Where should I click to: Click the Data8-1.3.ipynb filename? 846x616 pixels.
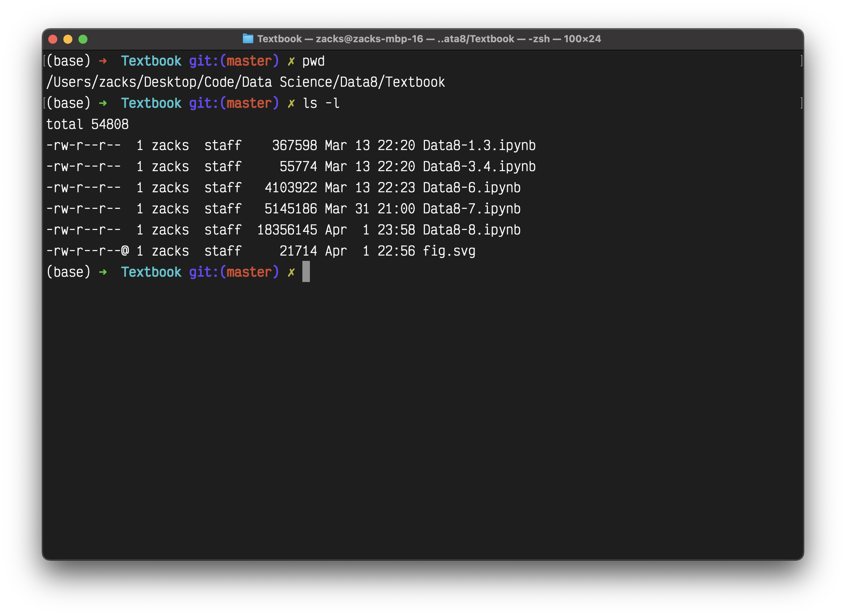click(479, 146)
